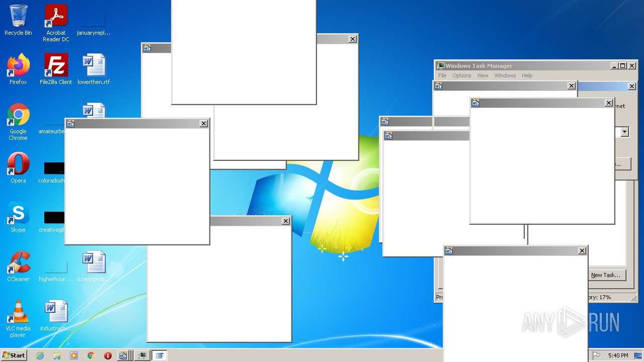Click the Opera icon in the taskbar

point(108,355)
